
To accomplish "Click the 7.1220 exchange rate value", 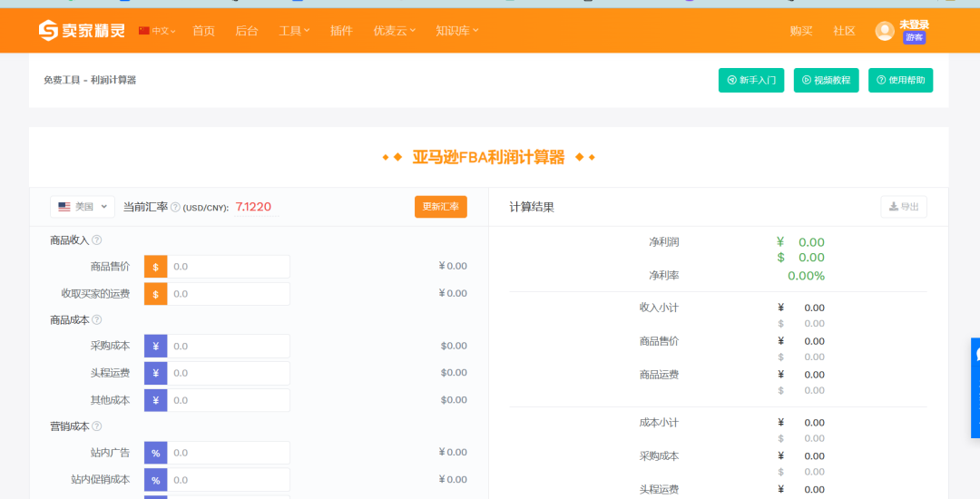I will (x=254, y=207).
